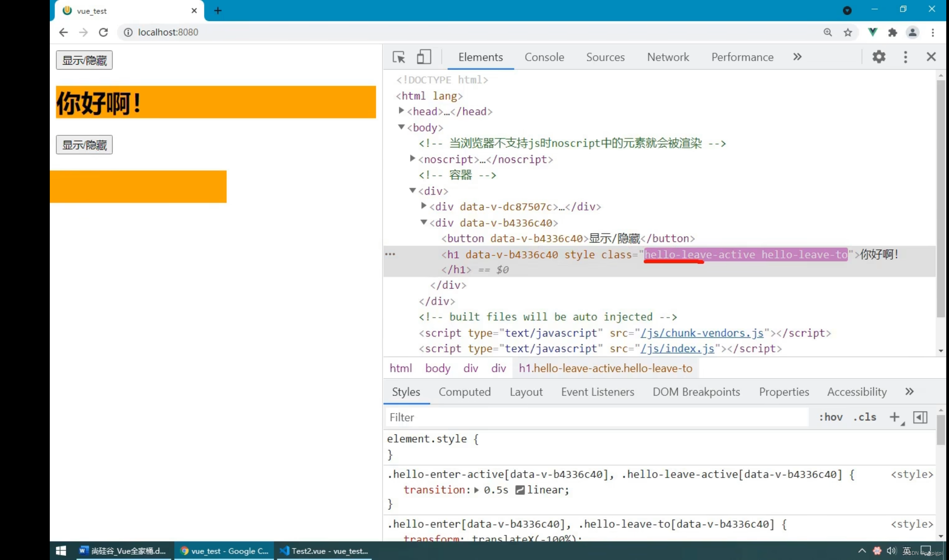
Task: Open the Chrome three-dot main menu
Action: tap(933, 32)
